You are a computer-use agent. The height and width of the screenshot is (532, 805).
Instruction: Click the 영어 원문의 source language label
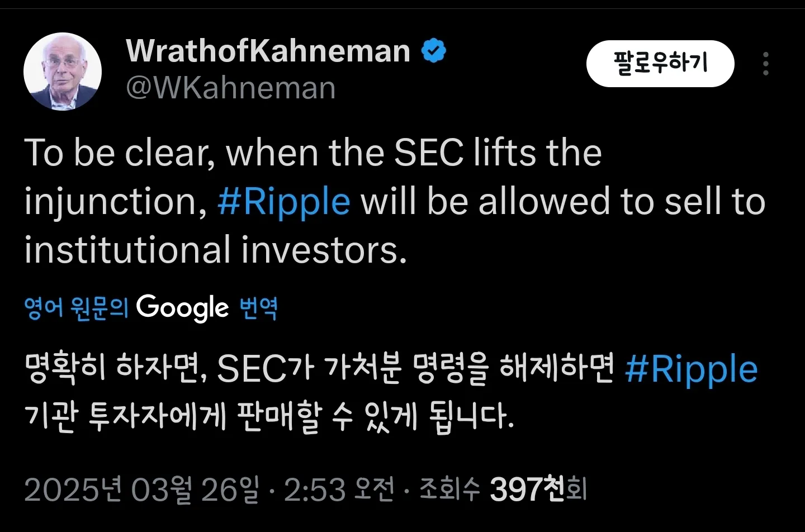(x=77, y=308)
